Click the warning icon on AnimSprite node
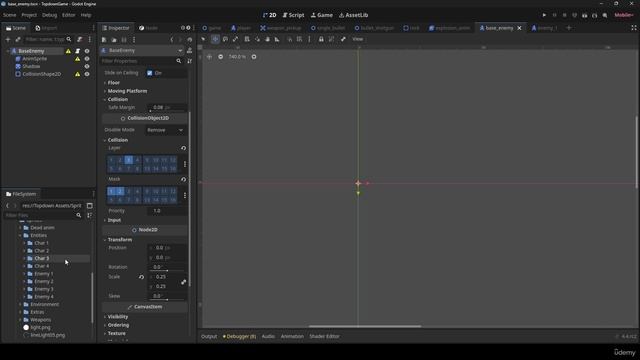640x360 pixels. 78,59
